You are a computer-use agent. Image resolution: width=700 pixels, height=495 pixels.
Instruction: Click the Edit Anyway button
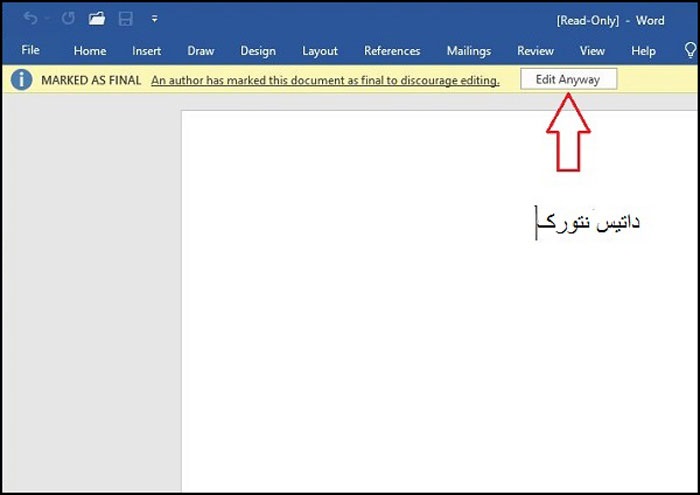pos(569,79)
